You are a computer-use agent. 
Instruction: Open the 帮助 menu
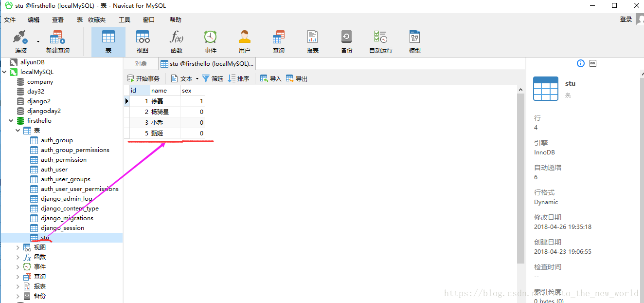pos(176,20)
